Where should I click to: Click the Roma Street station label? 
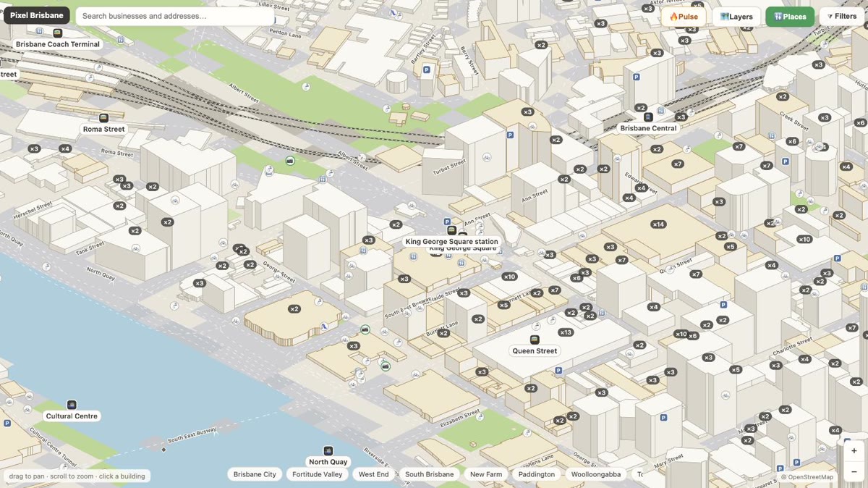pos(103,129)
